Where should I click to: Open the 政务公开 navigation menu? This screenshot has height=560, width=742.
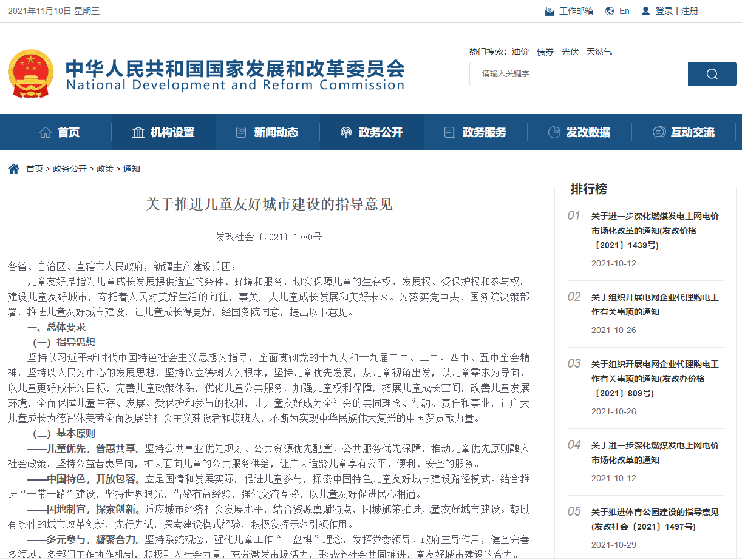click(x=372, y=132)
